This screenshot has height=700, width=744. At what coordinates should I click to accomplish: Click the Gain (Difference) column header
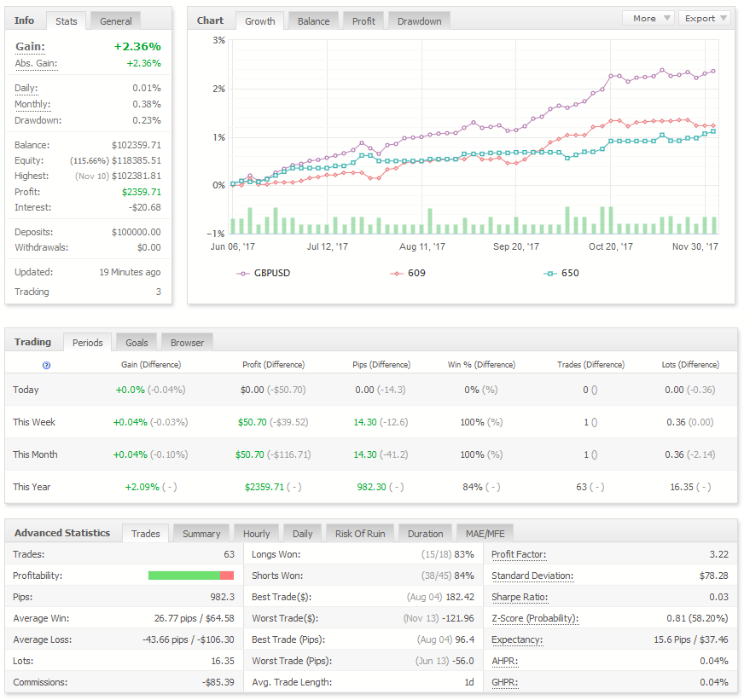(x=151, y=365)
